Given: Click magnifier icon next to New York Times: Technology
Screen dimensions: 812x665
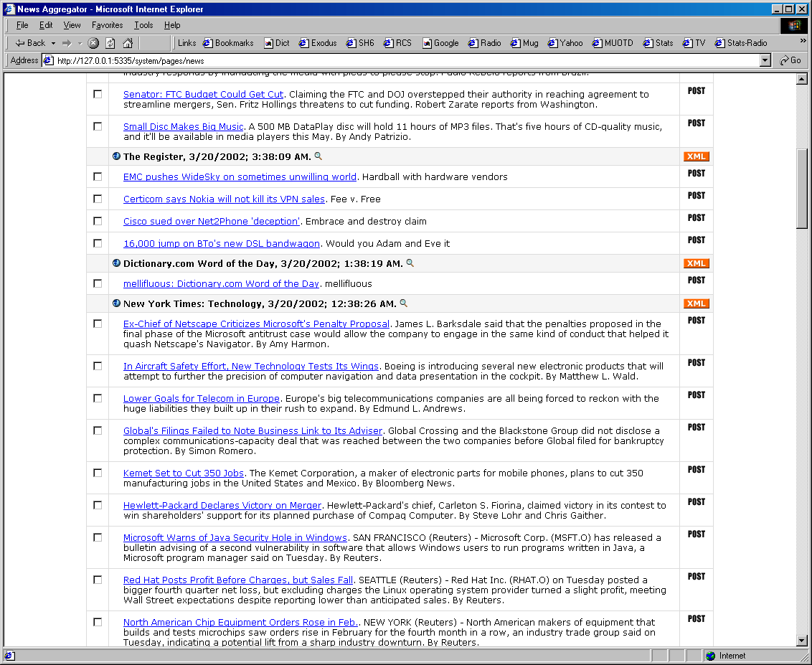Looking at the screenshot, I should 404,303.
